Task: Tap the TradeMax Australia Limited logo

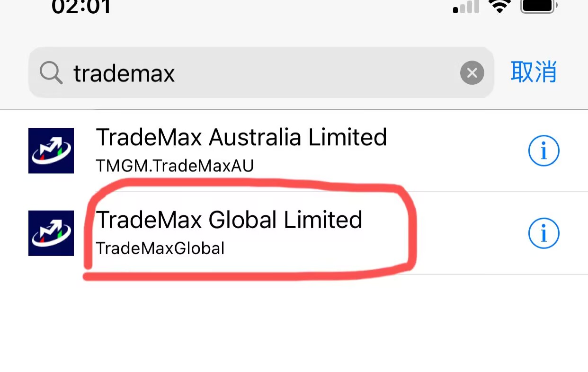Action: click(x=51, y=151)
